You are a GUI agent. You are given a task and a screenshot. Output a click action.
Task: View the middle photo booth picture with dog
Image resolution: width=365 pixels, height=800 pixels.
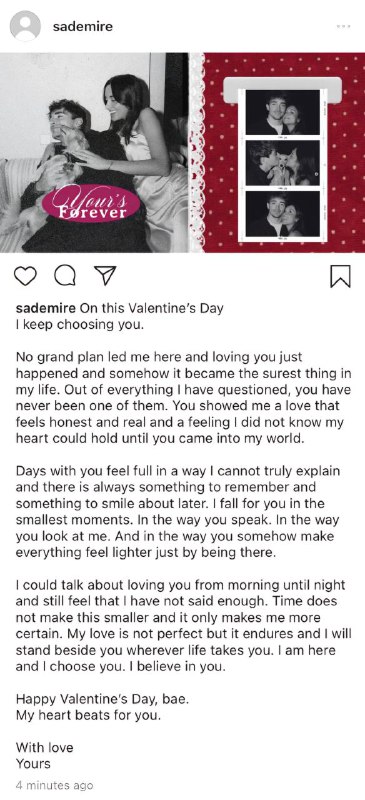point(283,163)
